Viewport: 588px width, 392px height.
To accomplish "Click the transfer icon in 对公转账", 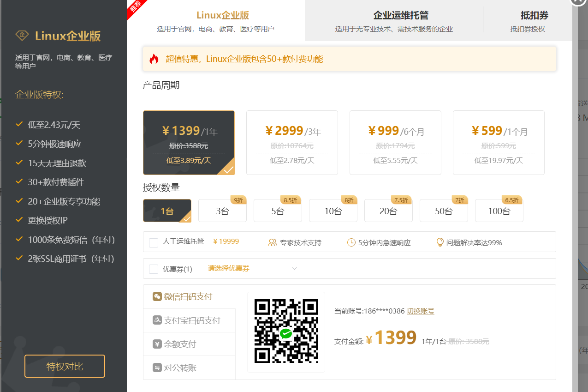I will point(157,368).
